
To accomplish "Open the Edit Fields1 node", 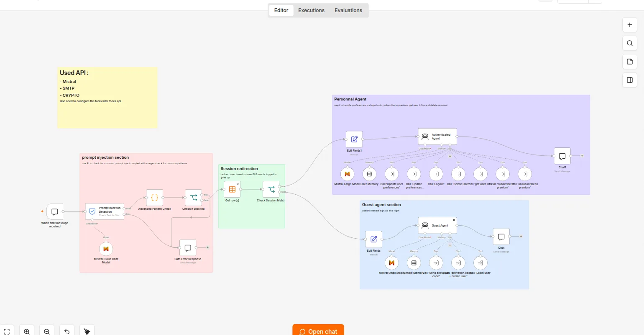I will click(354, 139).
